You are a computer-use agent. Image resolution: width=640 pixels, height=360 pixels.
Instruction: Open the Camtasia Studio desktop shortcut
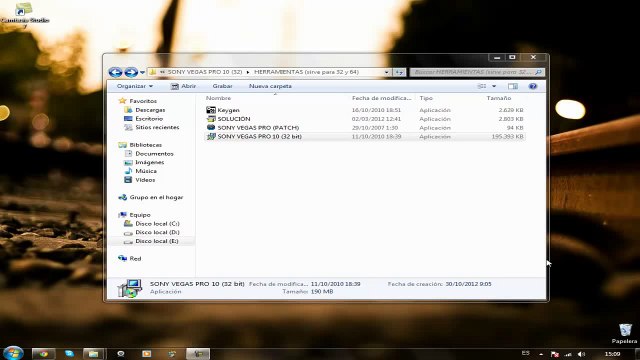(x=24, y=15)
